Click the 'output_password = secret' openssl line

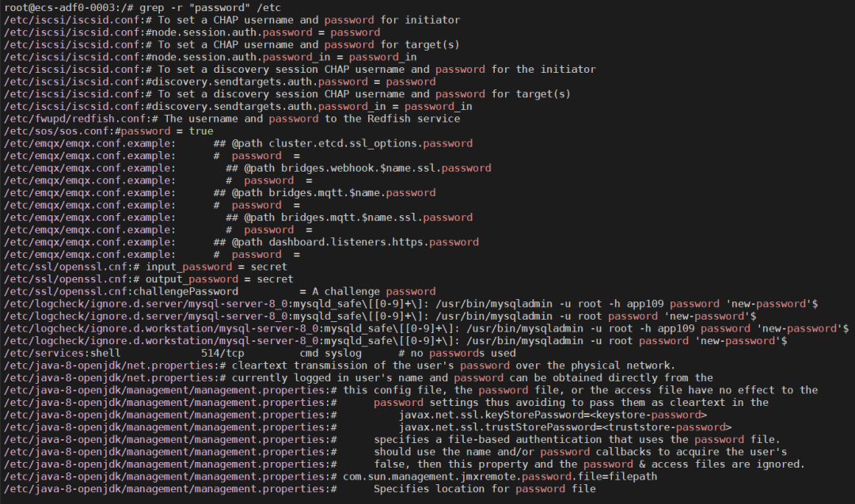coord(149,279)
